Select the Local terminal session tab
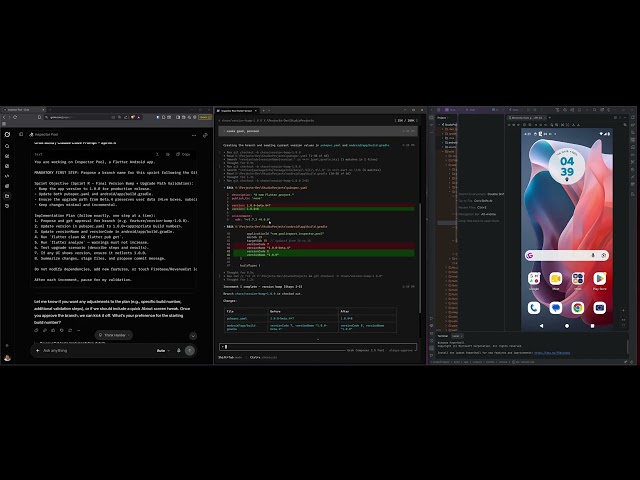This screenshot has height=480, width=640. pos(456,336)
